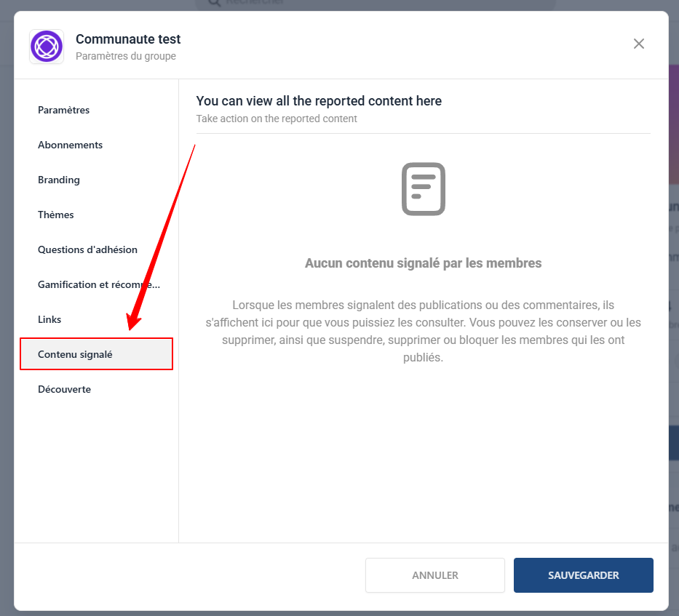Select Branding in the settings sidebar
This screenshot has width=679, height=616.
(x=59, y=180)
